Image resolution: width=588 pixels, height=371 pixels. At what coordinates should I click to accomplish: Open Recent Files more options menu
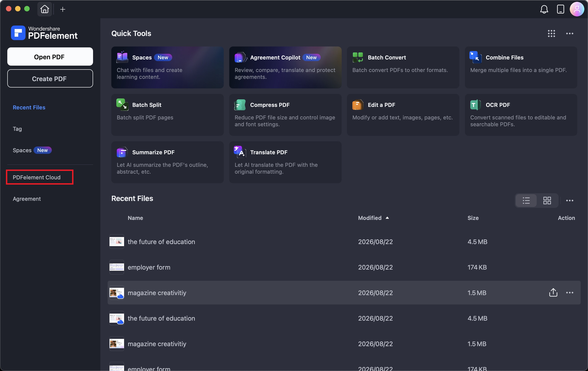tap(570, 201)
